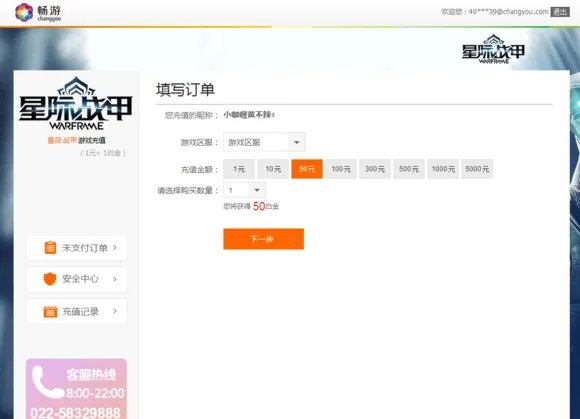Click the (1元=1白金) exchange rate note
580x419 pixels.
103,153
